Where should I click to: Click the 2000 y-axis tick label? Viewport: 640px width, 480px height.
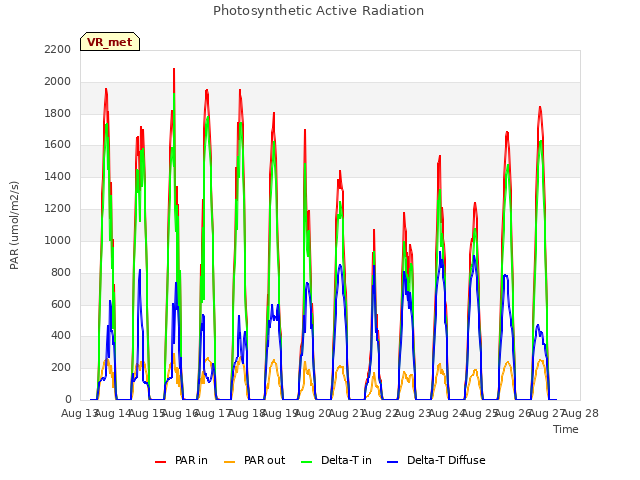(58, 82)
